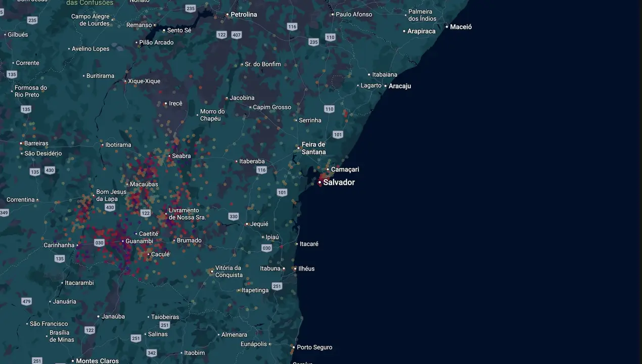Select the Irecê label
Image resolution: width=642 pixels, height=364 pixels.
pyautogui.click(x=175, y=104)
